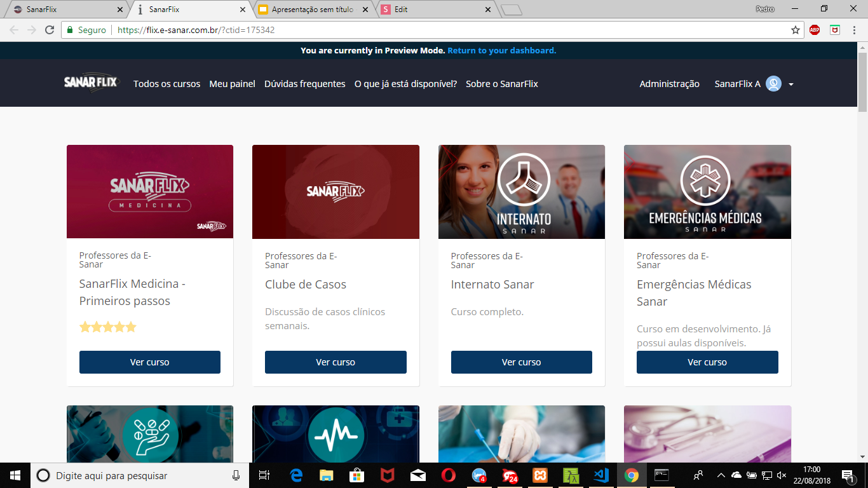The image size is (868, 488).
Task: Click the SanarFlix A user avatar
Action: (773, 84)
